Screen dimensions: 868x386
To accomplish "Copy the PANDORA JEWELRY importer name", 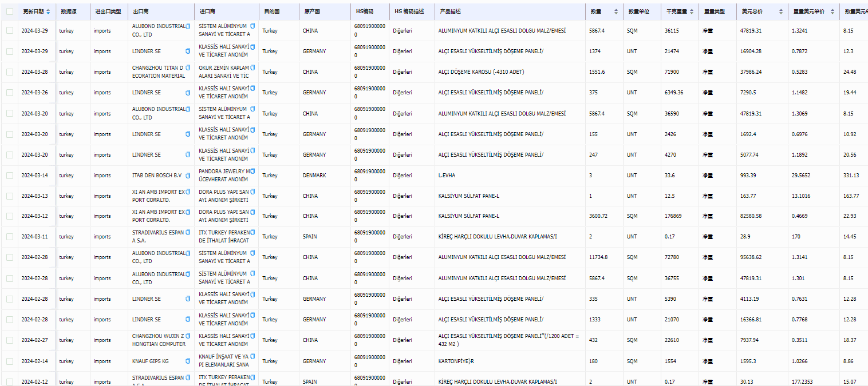I will pos(252,171).
